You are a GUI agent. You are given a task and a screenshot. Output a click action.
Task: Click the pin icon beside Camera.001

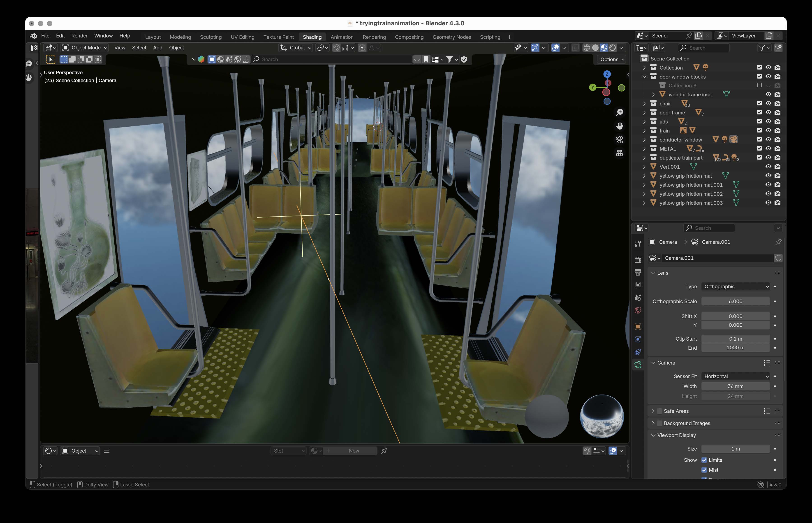(778, 242)
